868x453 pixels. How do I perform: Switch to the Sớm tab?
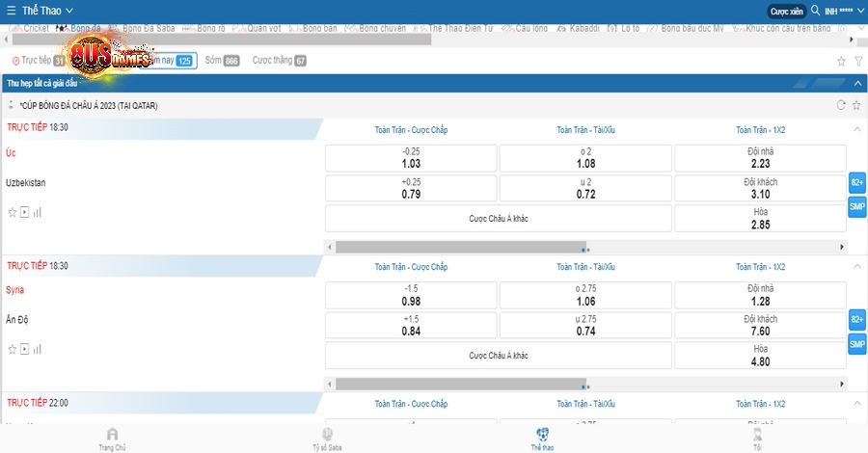point(222,61)
